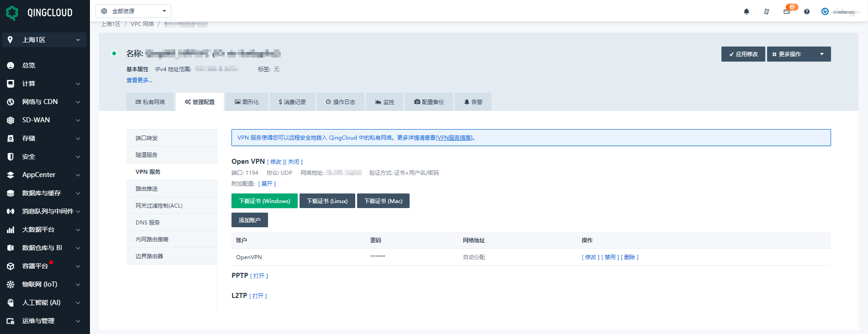The height and width of the screenshot is (334, 868).
Task: Click the 容器平台 cube icon
Action: point(11,266)
